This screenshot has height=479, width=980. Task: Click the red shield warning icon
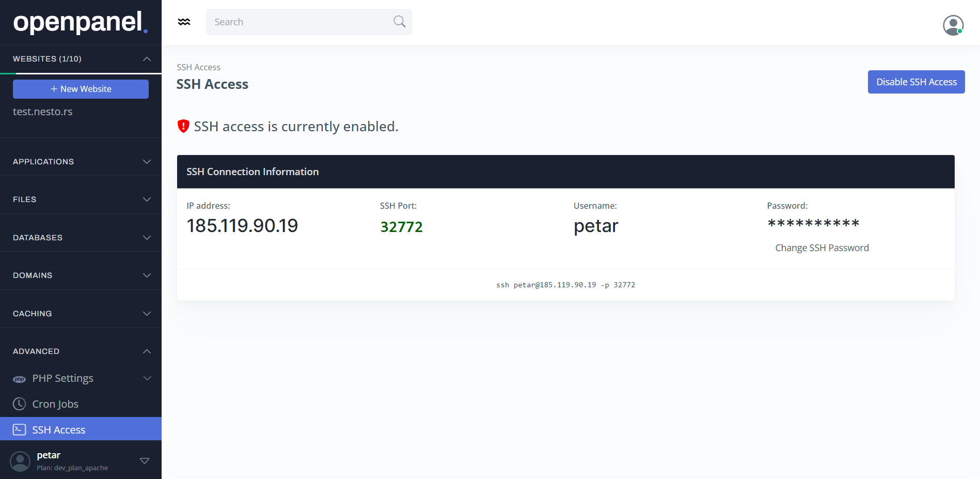pyautogui.click(x=183, y=126)
